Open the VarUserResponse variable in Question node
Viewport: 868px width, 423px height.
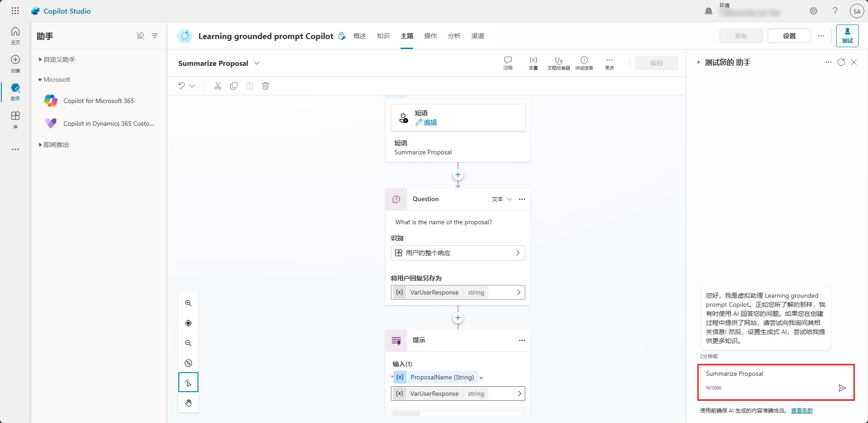(x=458, y=292)
